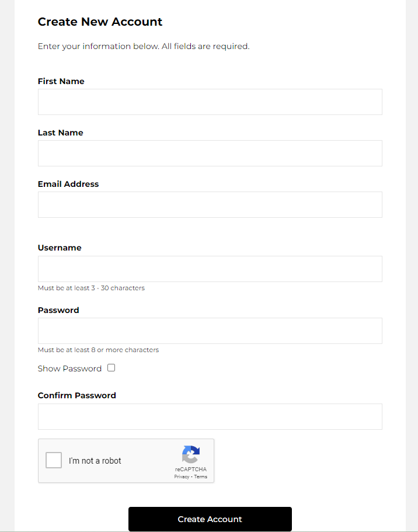Enable the Show Password checkbox
The width and height of the screenshot is (418, 532).
112,368
